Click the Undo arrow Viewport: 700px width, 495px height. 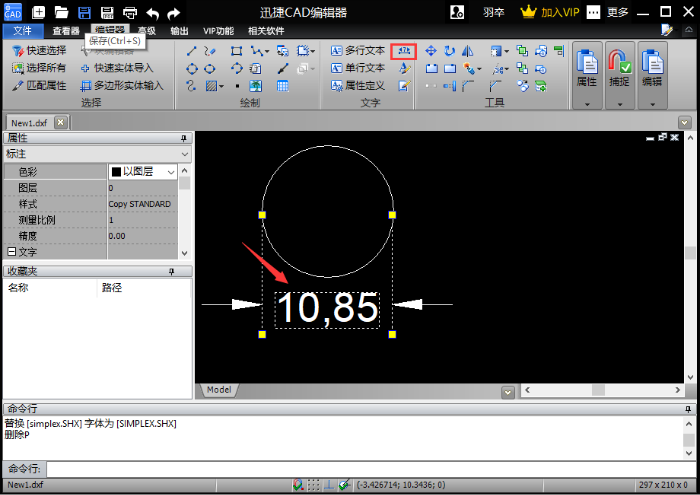153,13
